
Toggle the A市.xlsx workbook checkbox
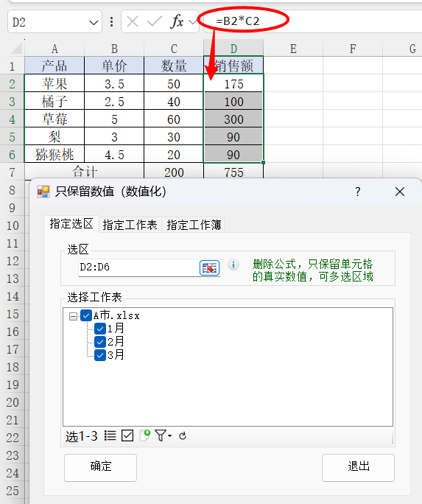click(x=85, y=315)
